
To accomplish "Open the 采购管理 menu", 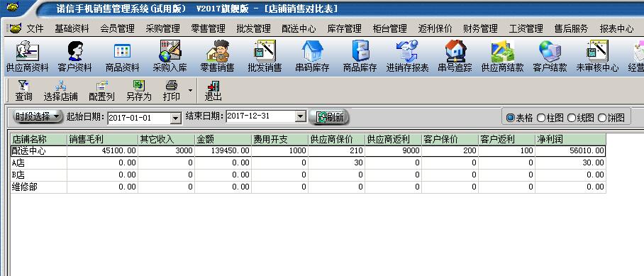I will pyautogui.click(x=162, y=29).
